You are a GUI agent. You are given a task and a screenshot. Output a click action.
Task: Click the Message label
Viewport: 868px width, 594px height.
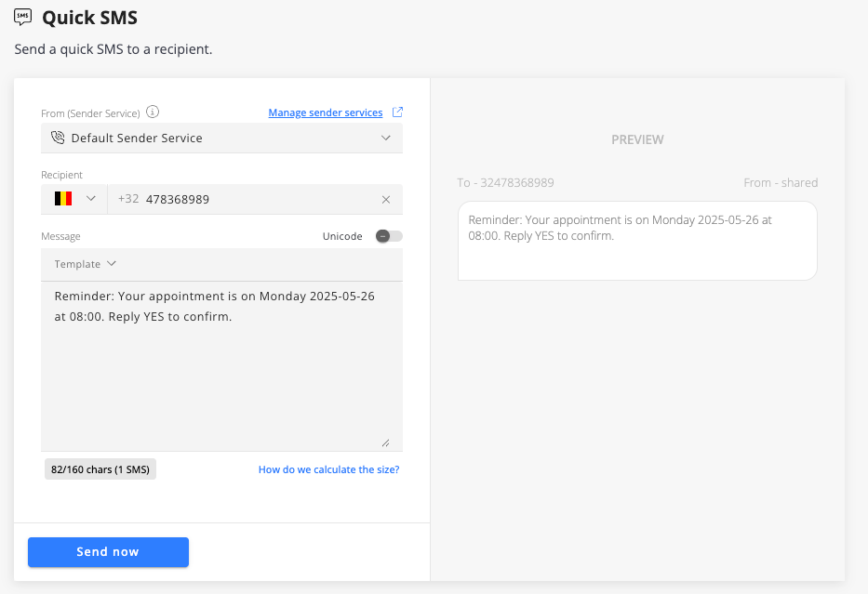click(x=60, y=236)
